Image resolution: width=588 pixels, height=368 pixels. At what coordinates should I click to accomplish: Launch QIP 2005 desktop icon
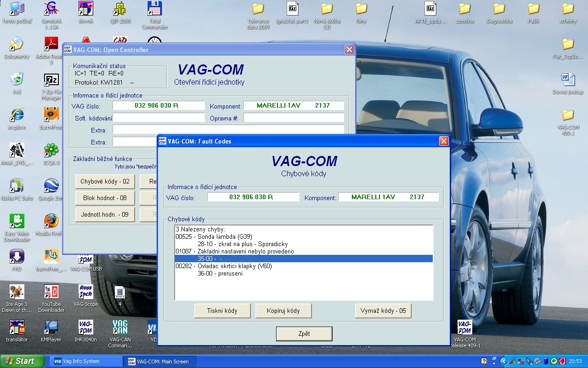click(120, 12)
